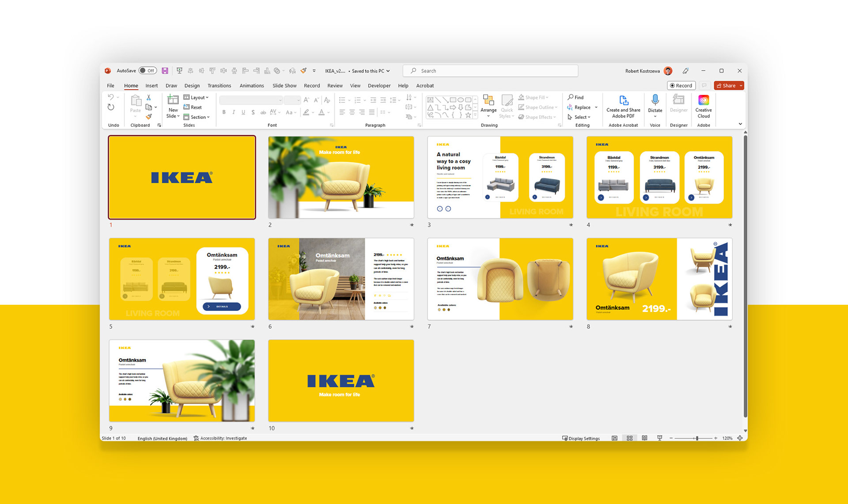The width and height of the screenshot is (848, 504).
Task: Click the zoom in plus button
Action: 715,438
